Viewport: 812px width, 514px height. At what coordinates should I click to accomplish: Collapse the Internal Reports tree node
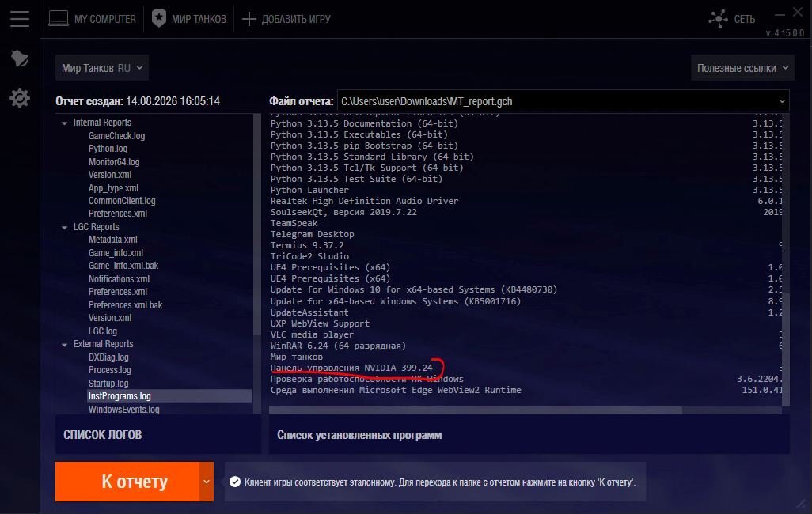tap(65, 123)
